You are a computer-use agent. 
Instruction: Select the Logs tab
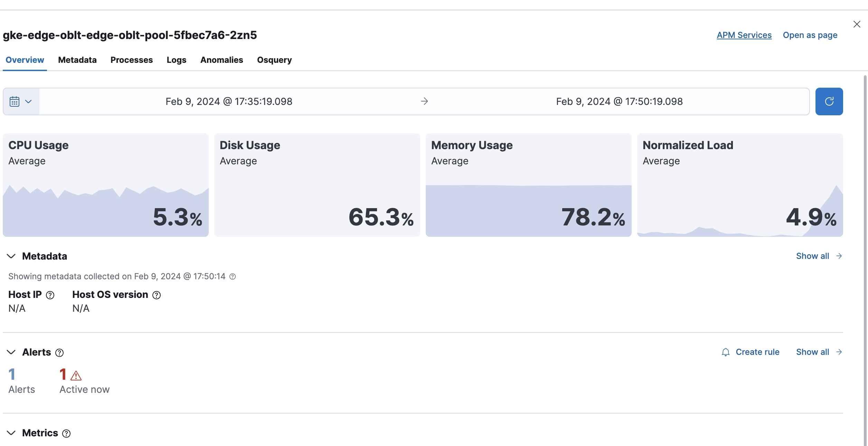tap(177, 60)
